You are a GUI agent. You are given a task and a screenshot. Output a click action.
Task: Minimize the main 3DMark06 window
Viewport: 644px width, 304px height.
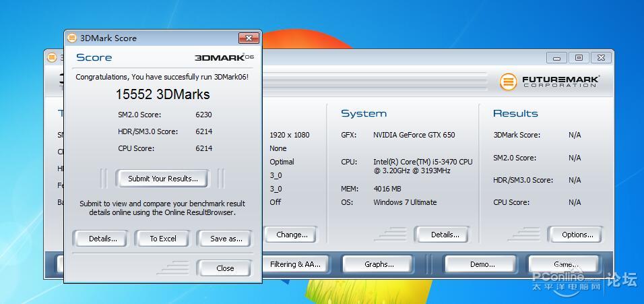click(x=556, y=58)
